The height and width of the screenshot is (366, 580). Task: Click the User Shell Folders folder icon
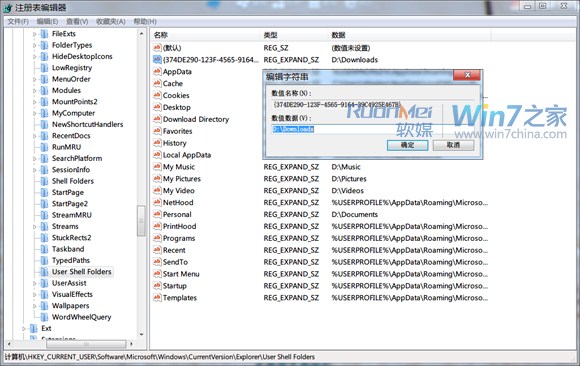pyautogui.click(x=44, y=272)
